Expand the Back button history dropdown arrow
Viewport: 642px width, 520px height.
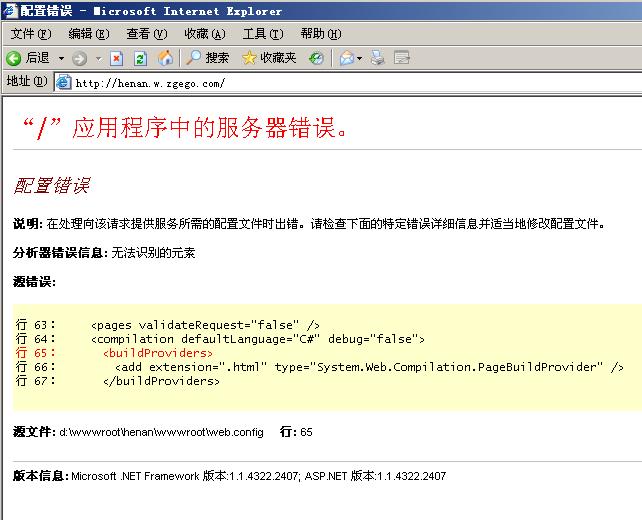click(61, 58)
